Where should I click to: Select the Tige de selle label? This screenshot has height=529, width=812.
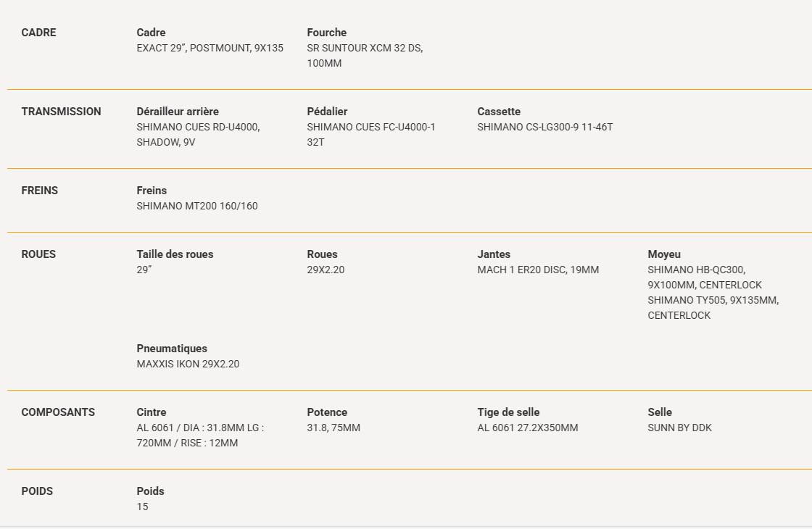(x=508, y=412)
